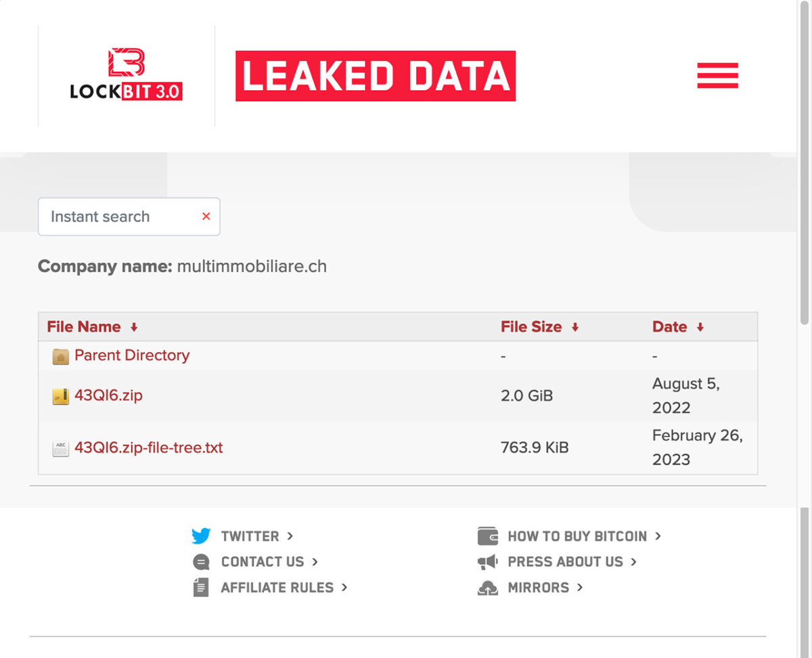Click the Twitter bird icon
Image resolution: width=812 pixels, height=658 pixels.
click(201, 535)
